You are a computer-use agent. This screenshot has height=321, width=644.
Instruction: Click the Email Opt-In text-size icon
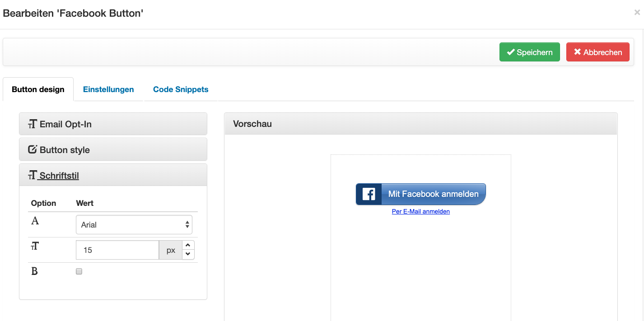[33, 124]
